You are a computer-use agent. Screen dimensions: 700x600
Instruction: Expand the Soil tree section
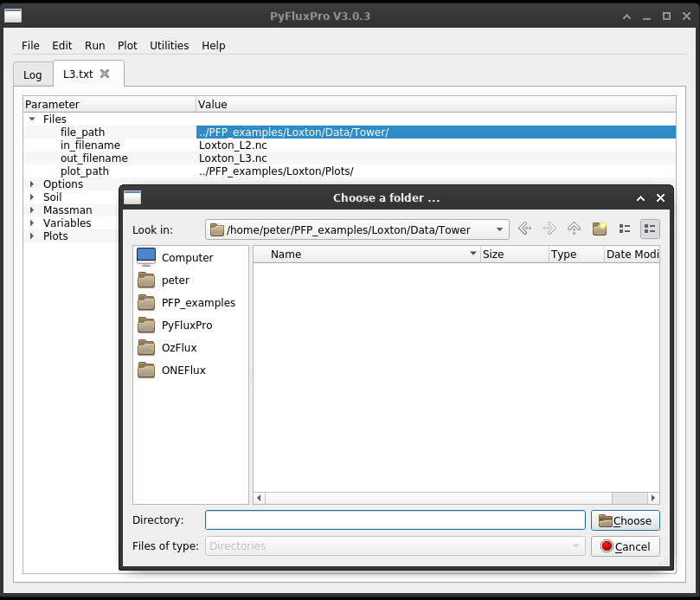click(x=32, y=197)
